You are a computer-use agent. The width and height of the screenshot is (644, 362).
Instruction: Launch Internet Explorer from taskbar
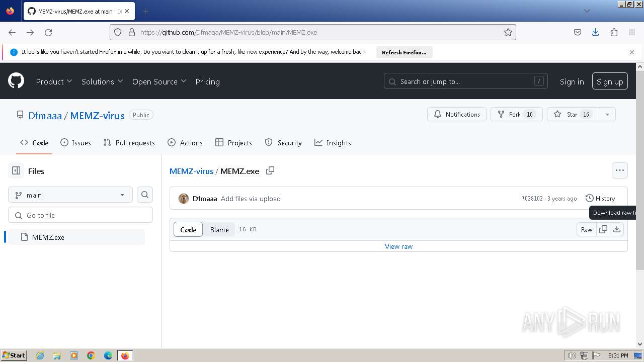coord(40,355)
